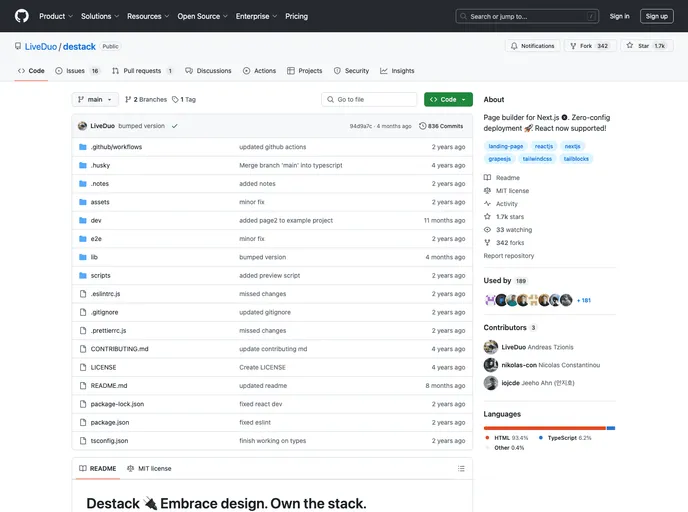The width and height of the screenshot is (688, 512).
Task: Open the Discussions tab
Action: pyautogui.click(x=208, y=71)
